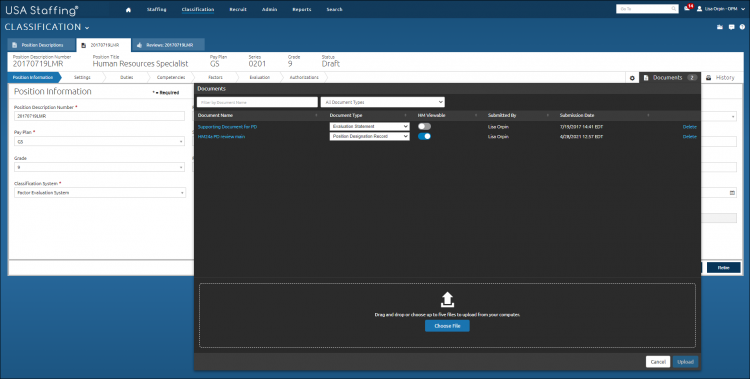
Task: Click Position Description Number input field
Action: click(x=99, y=116)
